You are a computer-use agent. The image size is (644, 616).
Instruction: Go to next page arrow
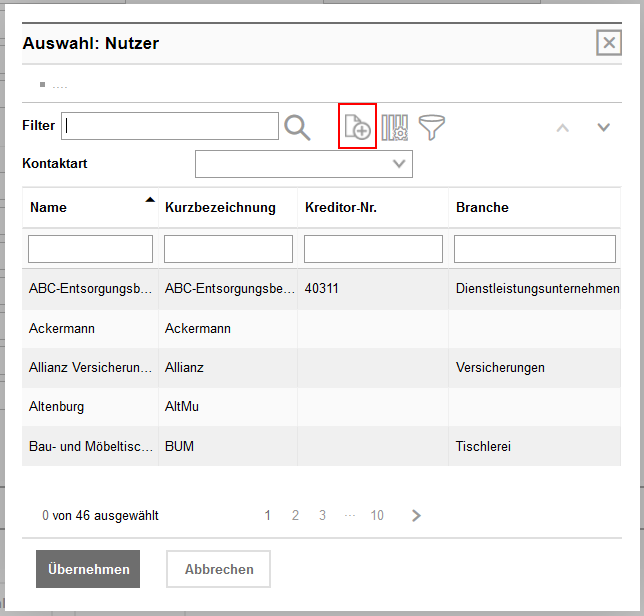point(417,516)
